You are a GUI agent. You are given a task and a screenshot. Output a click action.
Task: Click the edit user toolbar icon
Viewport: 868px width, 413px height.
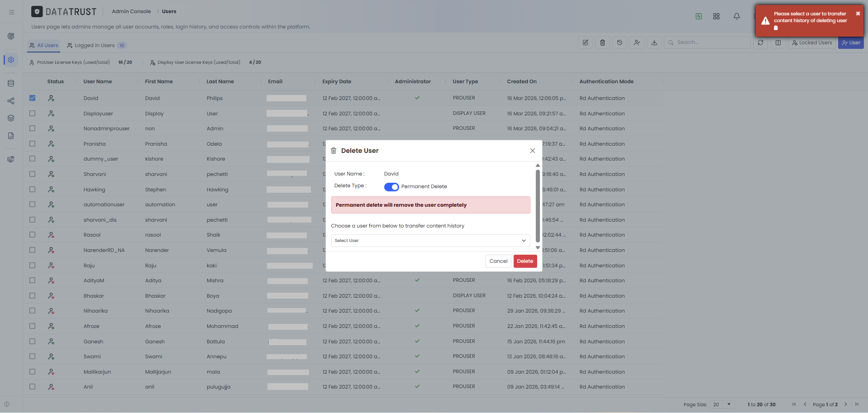tap(585, 43)
